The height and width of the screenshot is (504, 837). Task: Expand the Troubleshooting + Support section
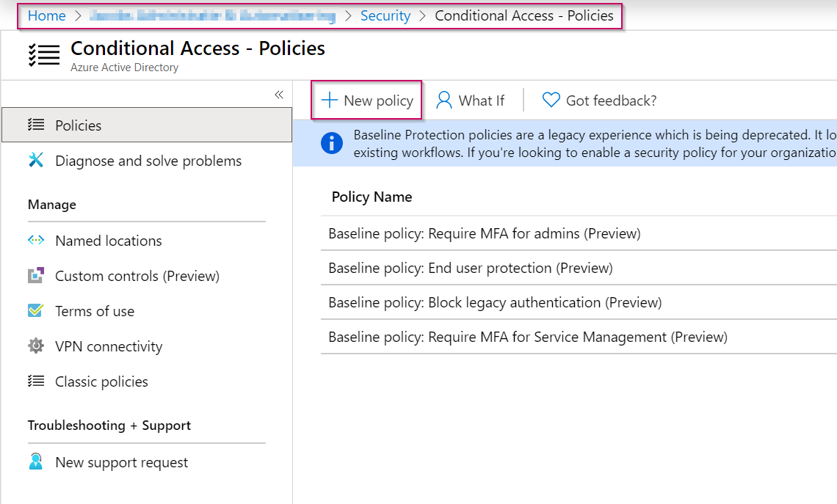click(x=109, y=426)
